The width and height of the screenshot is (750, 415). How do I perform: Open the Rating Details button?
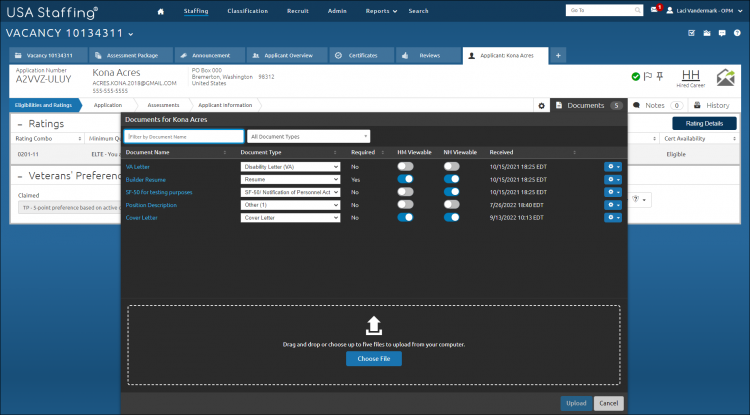[704, 123]
